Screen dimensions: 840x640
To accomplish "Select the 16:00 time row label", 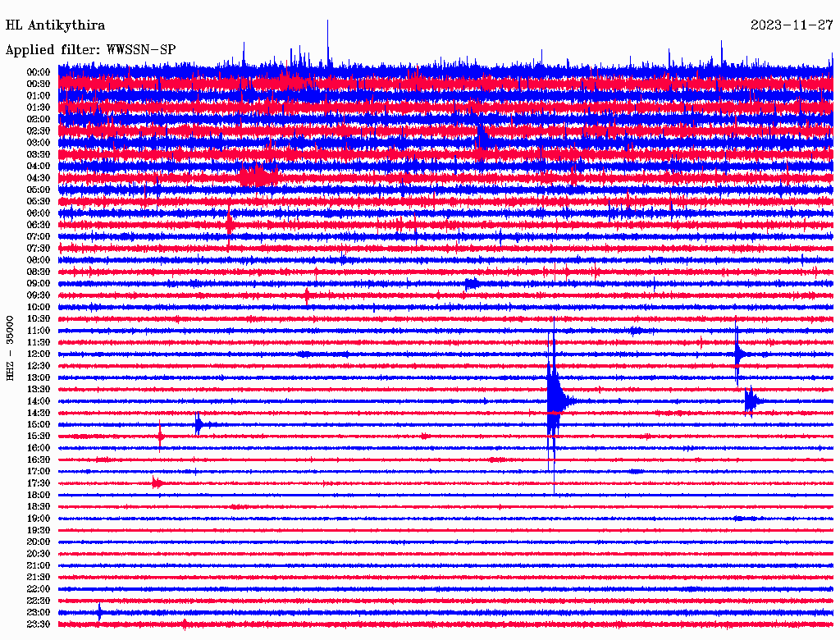I will pos(39,448).
